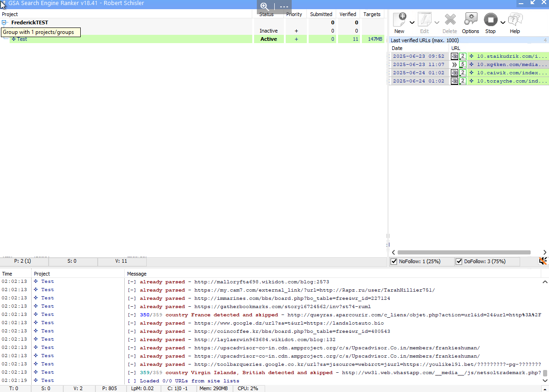
Task: Sort by the Status column header
Action: [266, 14]
